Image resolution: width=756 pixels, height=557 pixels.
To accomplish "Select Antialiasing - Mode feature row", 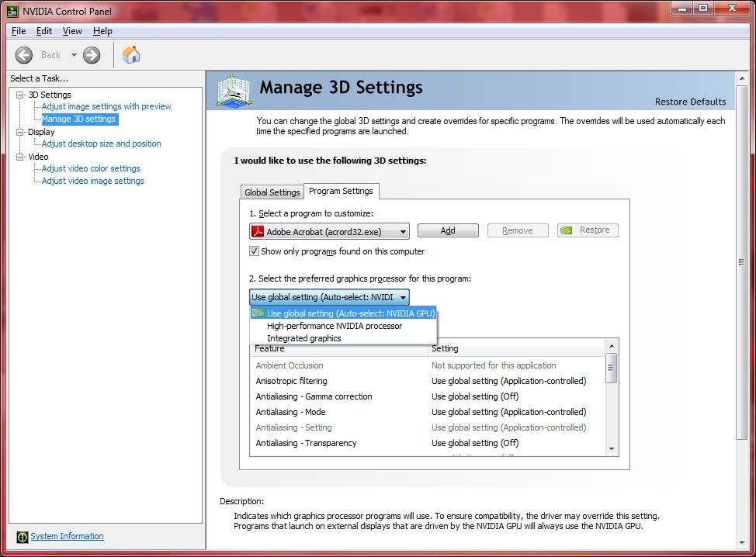I will [428, 412].
